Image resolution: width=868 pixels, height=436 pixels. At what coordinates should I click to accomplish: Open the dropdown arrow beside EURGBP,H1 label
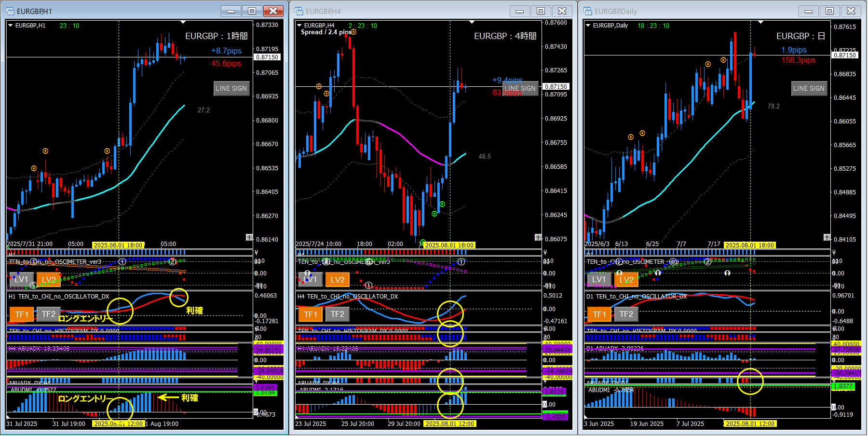[x=11, y=26]
